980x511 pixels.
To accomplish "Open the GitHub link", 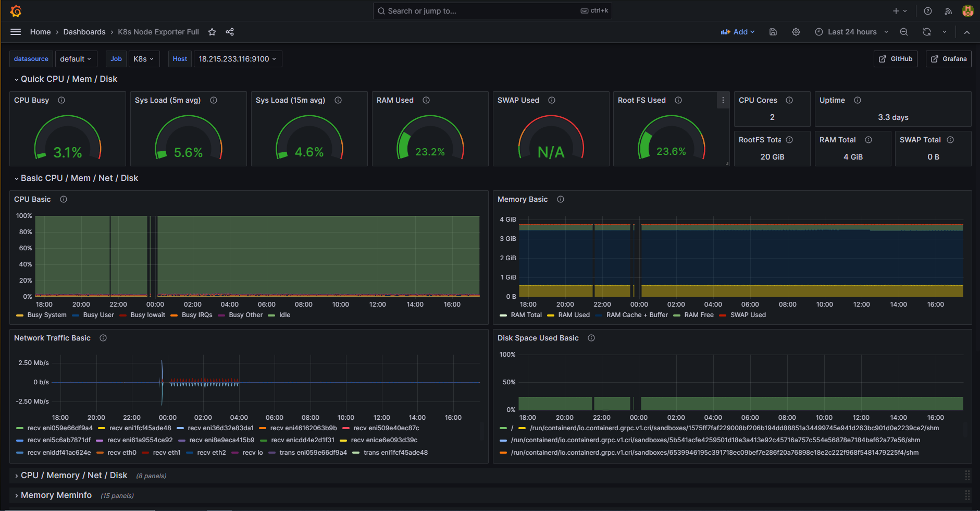I will click(896, 59).
